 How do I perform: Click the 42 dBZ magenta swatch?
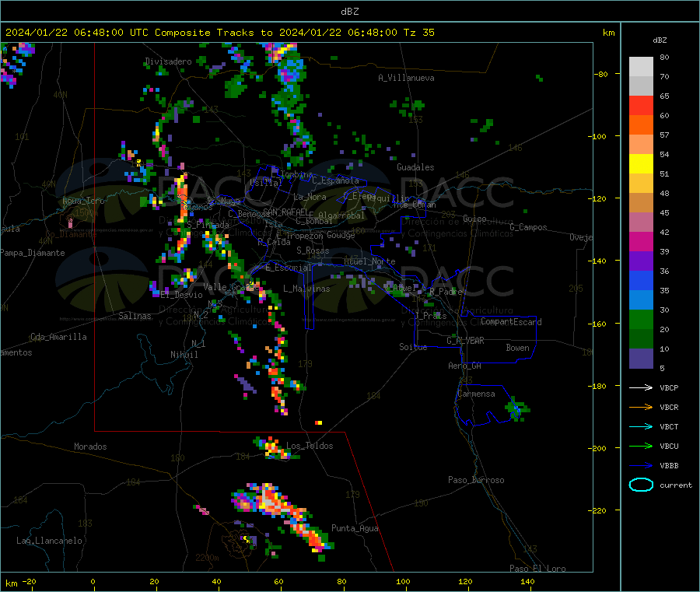coord(641,241)
